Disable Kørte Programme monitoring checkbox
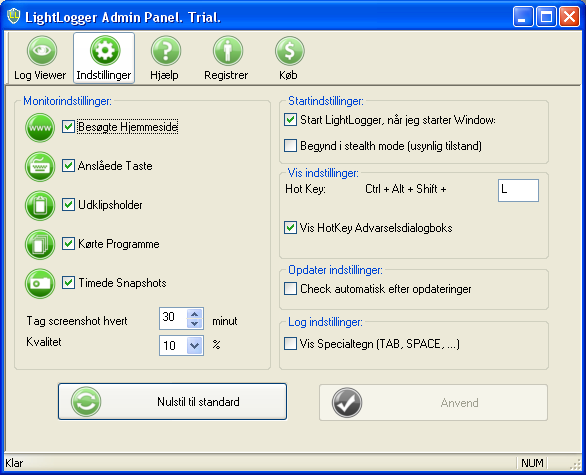Image resolution: width=586 pixels, height=475 pixels. coord(68,244)
